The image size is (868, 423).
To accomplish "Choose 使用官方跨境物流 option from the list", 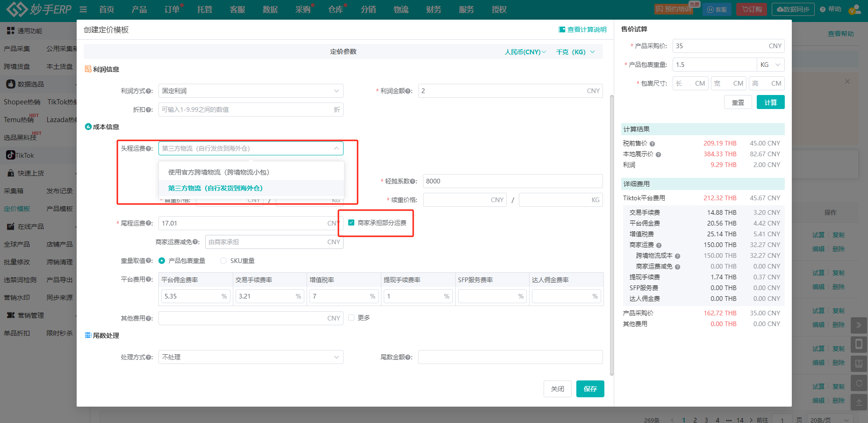I will pyautogui.click(x=219, y=172).
